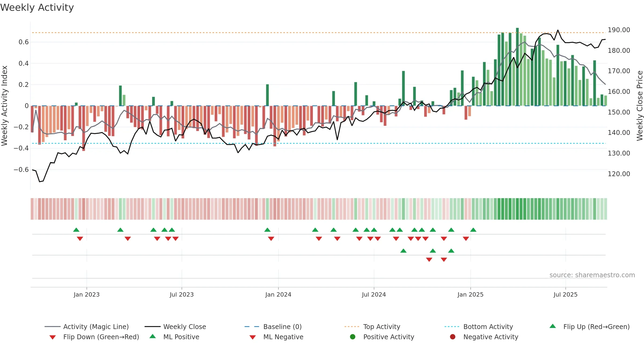Click the 0 activity index axis label
Image resolution: width=644 pixels, height=362 pixels.
[27, 106]
